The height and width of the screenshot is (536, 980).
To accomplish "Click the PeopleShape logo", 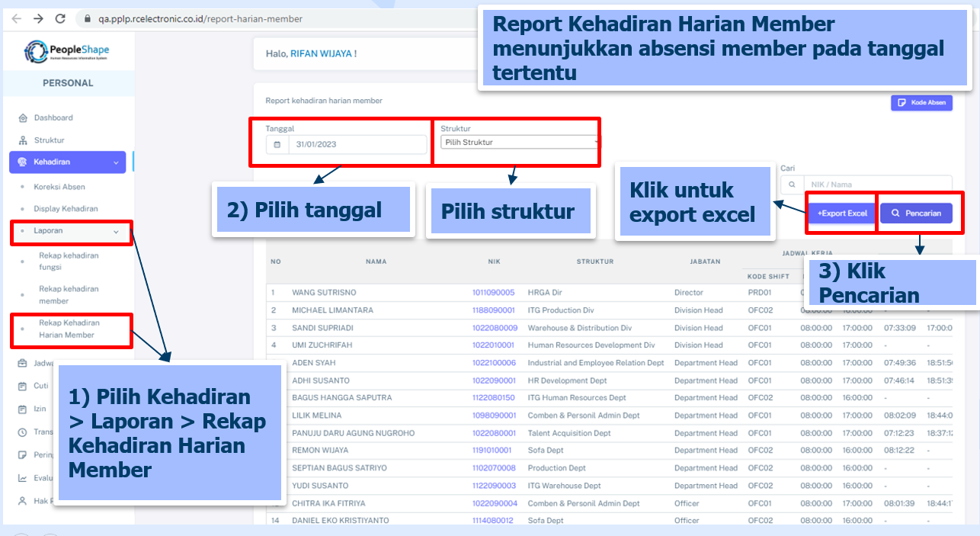I will tap(68, 52).
